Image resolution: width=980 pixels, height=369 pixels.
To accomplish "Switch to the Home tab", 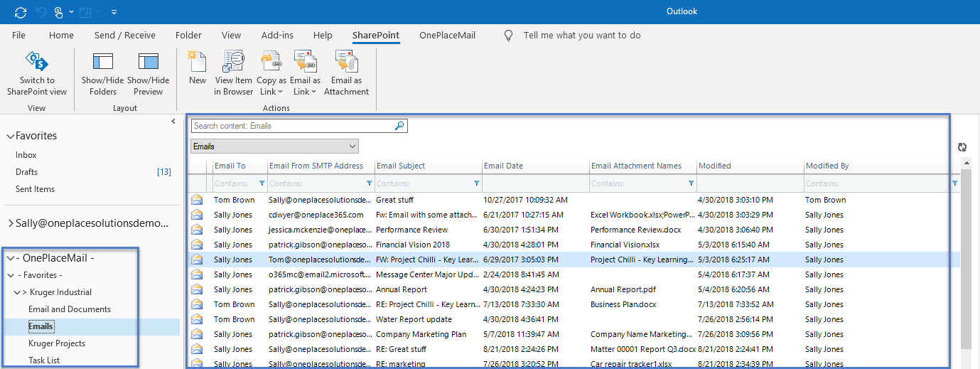I will [61, 35].
